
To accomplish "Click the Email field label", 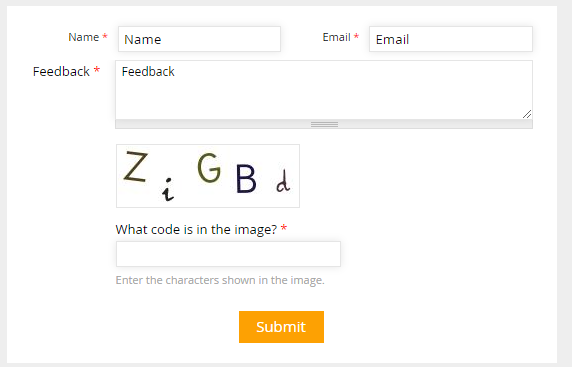I will coord(336,37).
